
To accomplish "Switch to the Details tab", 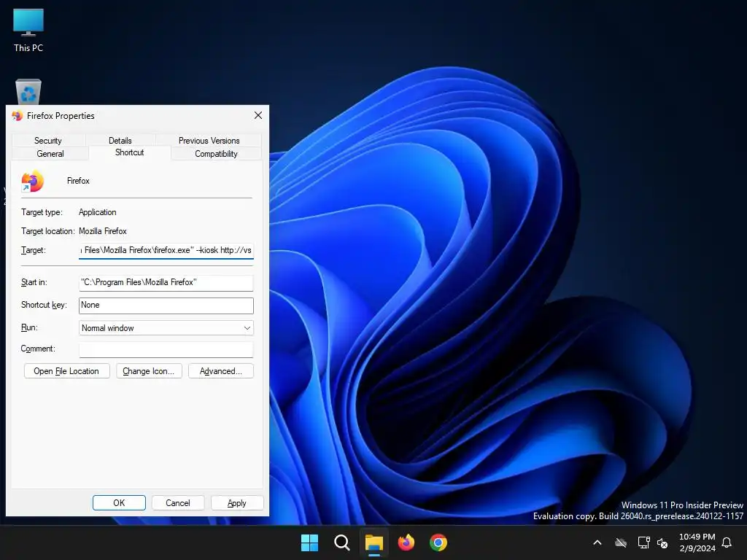I will pyautogui.click(x=120, y=141).
